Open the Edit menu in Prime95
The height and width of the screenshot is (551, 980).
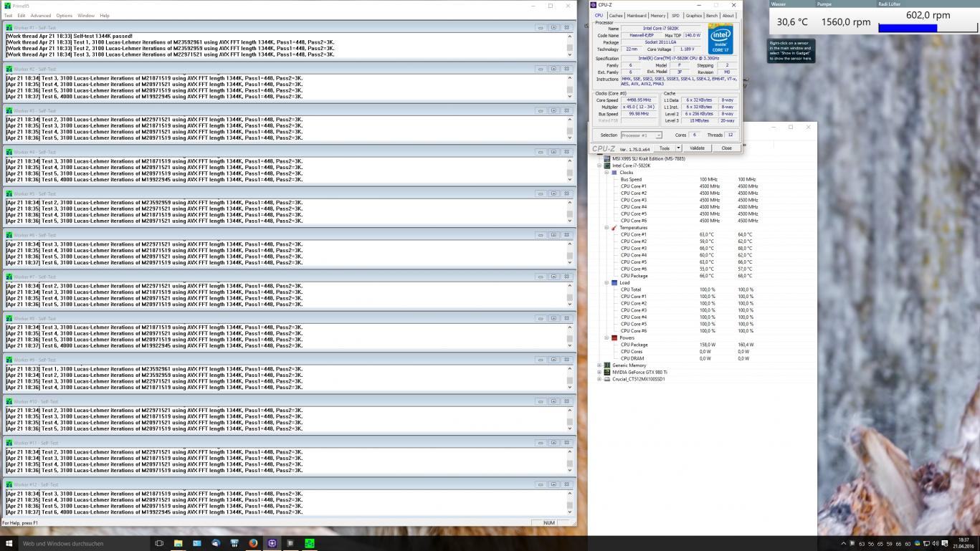coord(22,15)
